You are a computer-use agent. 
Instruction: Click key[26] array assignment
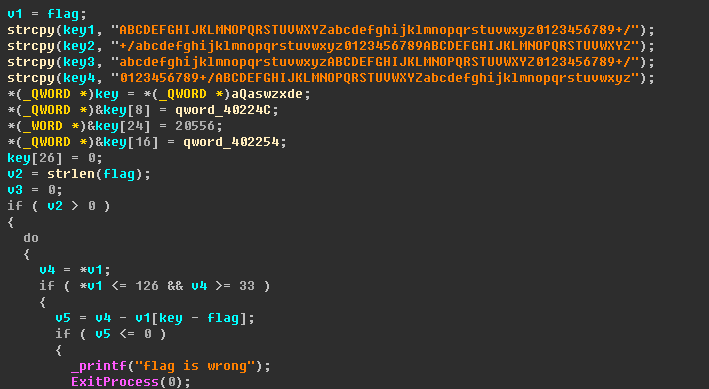pos(35,158)
